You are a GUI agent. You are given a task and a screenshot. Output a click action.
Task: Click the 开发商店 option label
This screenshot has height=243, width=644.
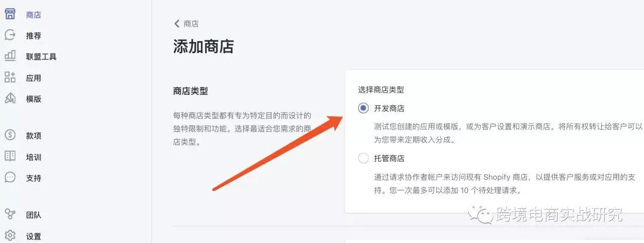point(389,109)
